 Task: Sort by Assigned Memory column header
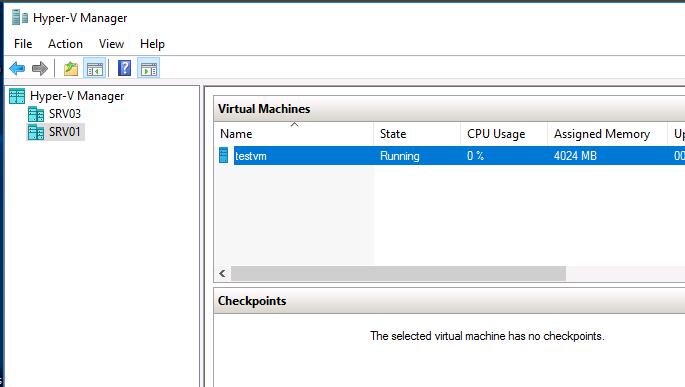607,134
